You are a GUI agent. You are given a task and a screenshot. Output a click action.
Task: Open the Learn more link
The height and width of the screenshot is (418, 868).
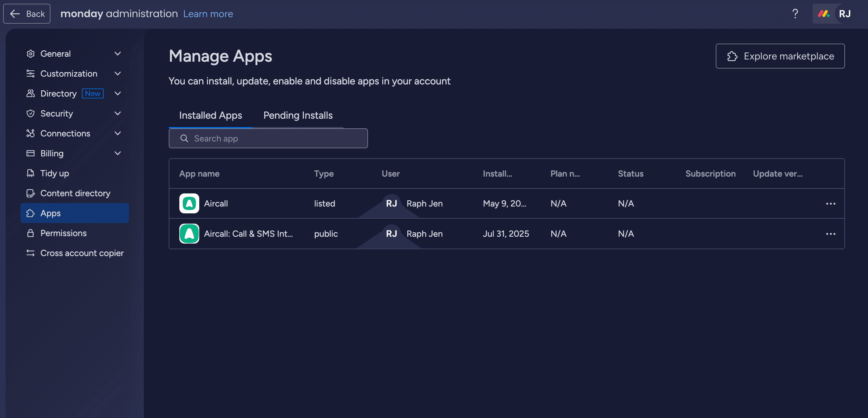pyautogui.click(x=208, y=14)
